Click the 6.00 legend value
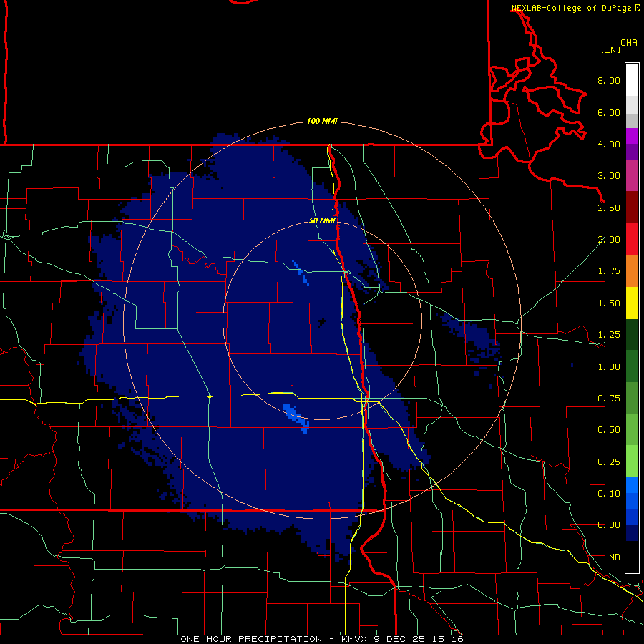 [x=609, y=112]
